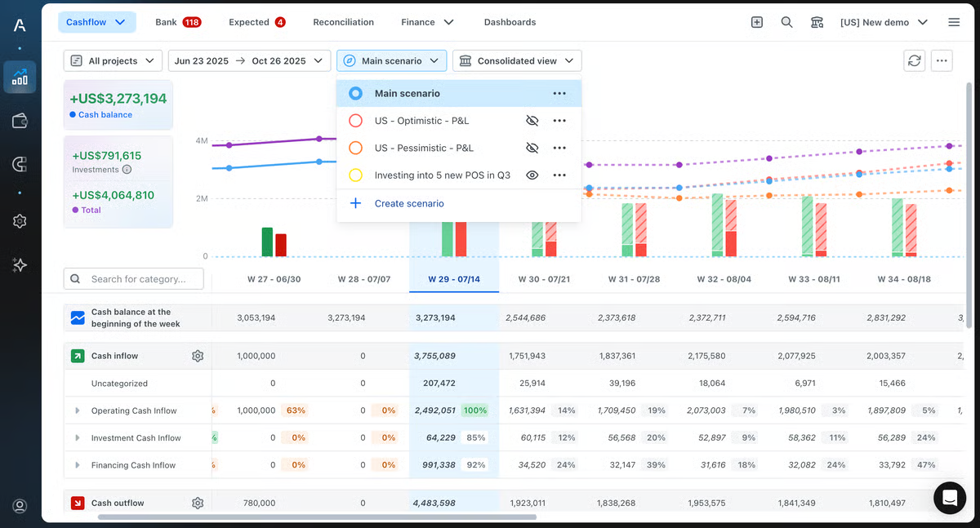Open the Consolidated view dropdown

click(516, 60)
